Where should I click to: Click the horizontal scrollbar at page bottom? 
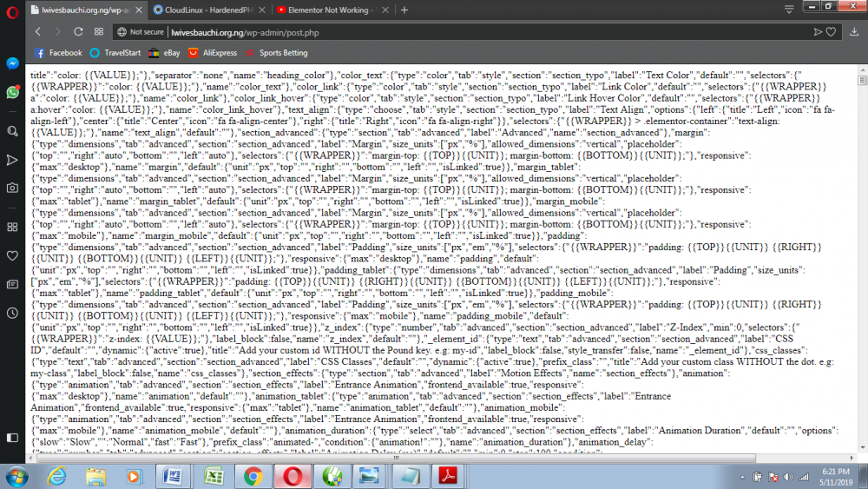[434, 458]
